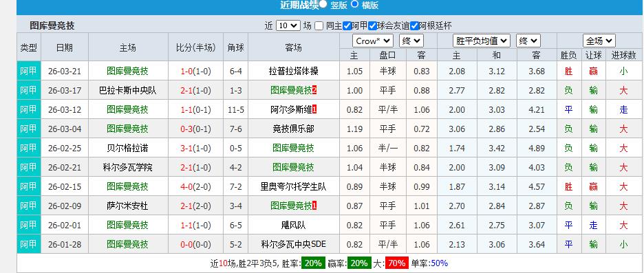Click the 角球 column header
This screenshot has width=644, height=273.
(x=236, y=47)
